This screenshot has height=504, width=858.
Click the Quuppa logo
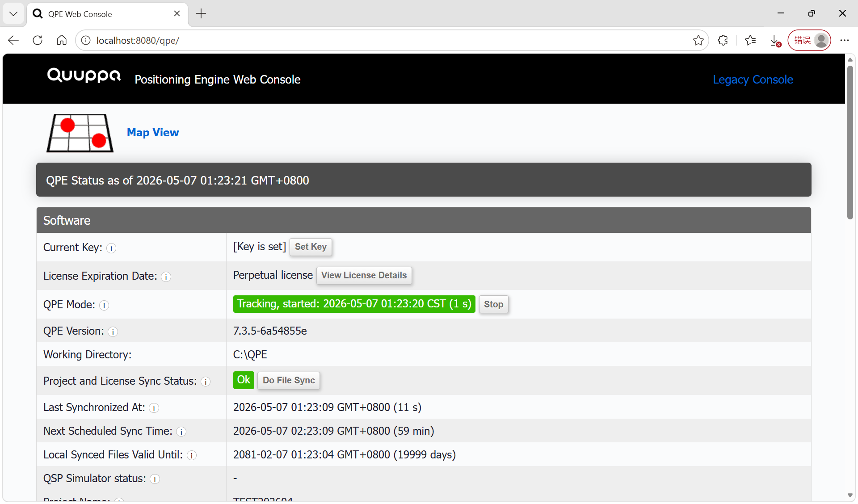(x=84, y=75)
